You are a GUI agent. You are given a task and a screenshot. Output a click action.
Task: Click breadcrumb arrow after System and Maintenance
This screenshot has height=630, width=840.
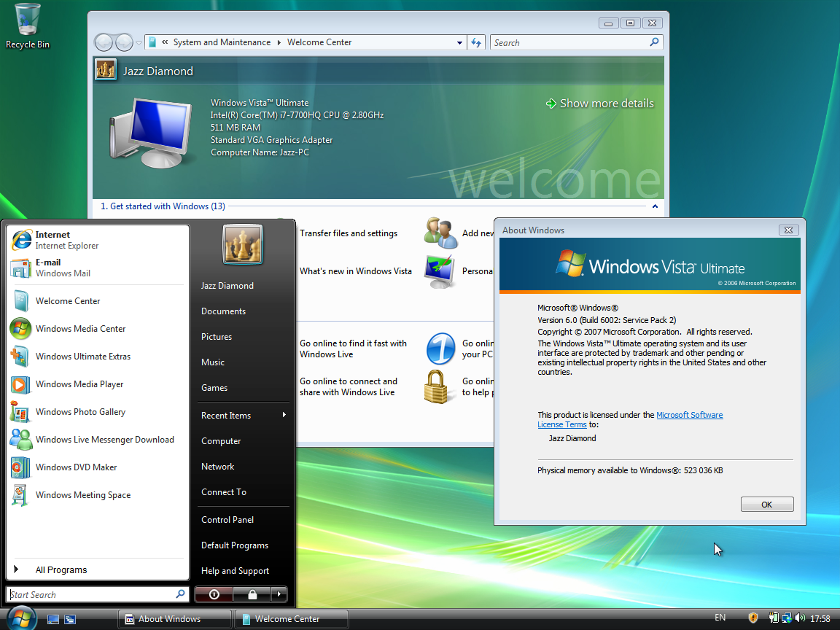[279, 42]
